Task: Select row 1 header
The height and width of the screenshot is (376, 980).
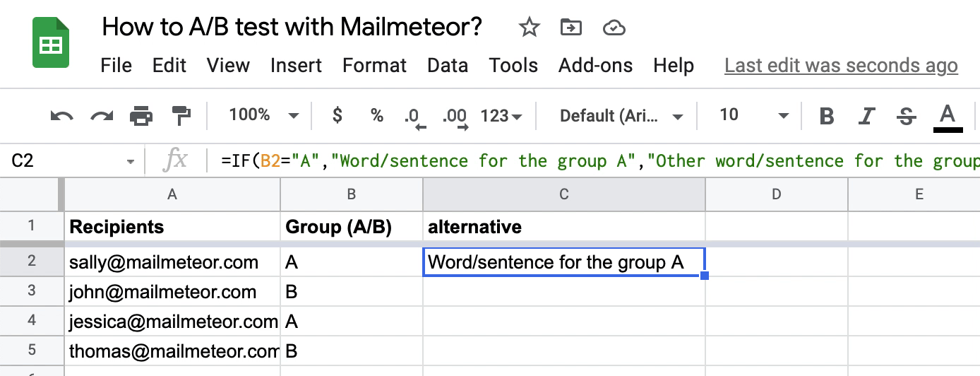Action: click(31, 226)
